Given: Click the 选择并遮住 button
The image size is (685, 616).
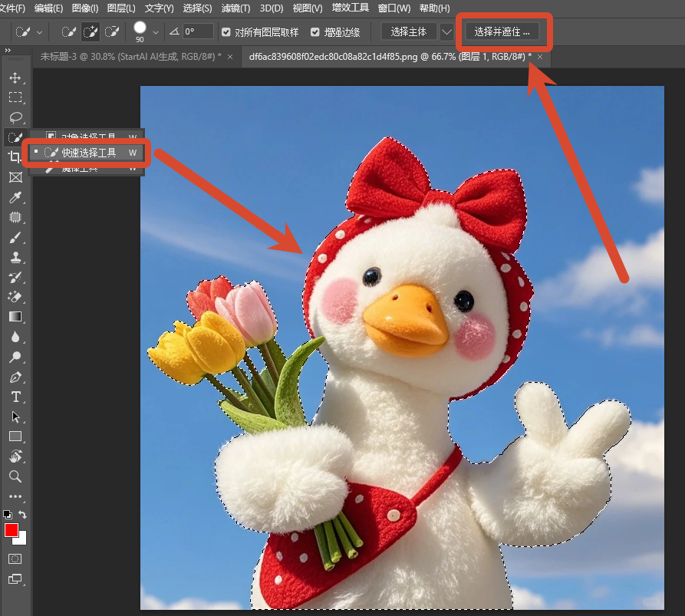Looking at the screenshot, I should [x=502, y=32].
